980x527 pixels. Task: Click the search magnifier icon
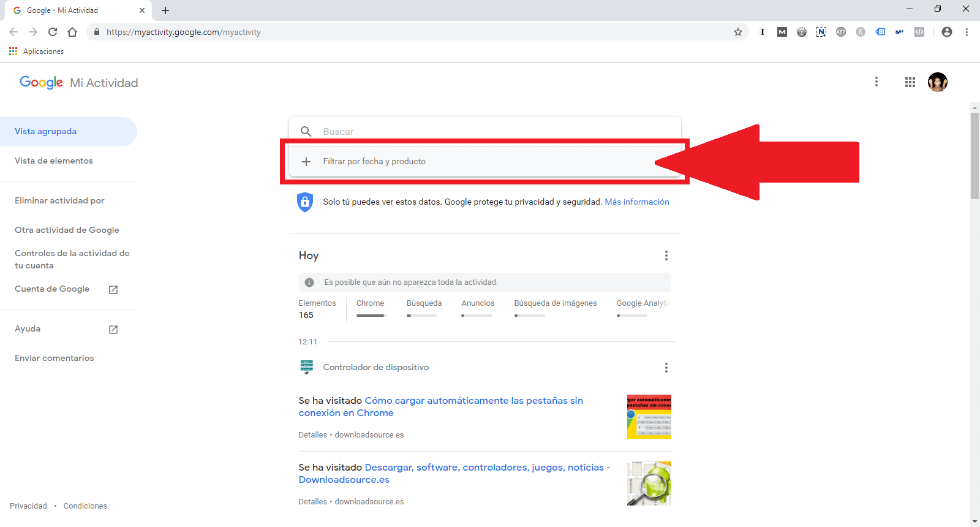tap(306, 131)
